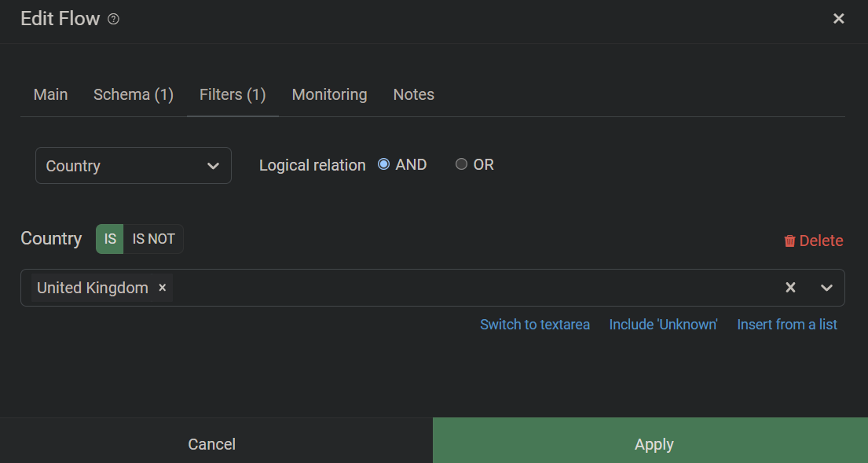Close the Edit Flow dialog
The height and width of the screenshot is (463, 868).
[x=839, y=19]
